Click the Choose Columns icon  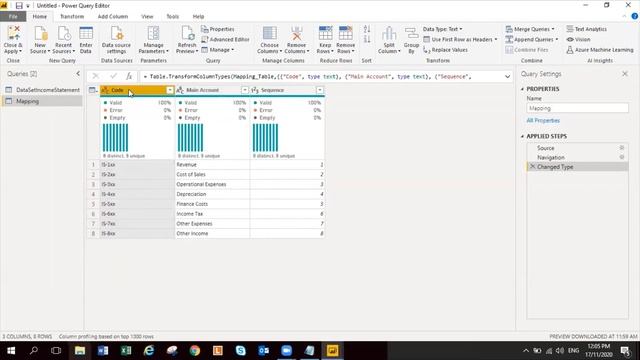click(x=269, y=33)
